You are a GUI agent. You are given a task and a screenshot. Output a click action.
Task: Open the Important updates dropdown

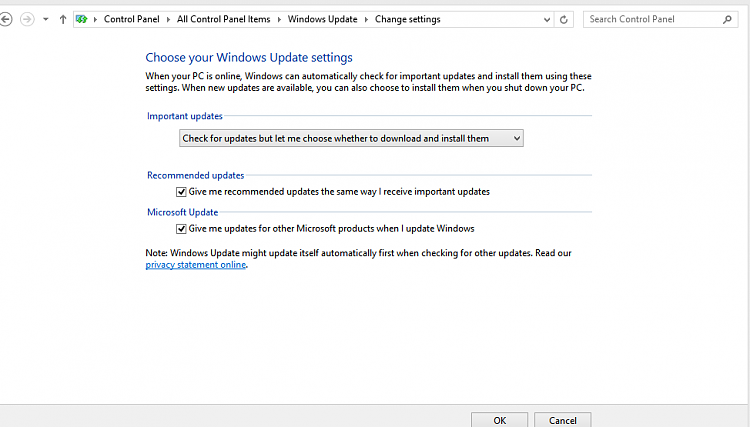[351, 138]
